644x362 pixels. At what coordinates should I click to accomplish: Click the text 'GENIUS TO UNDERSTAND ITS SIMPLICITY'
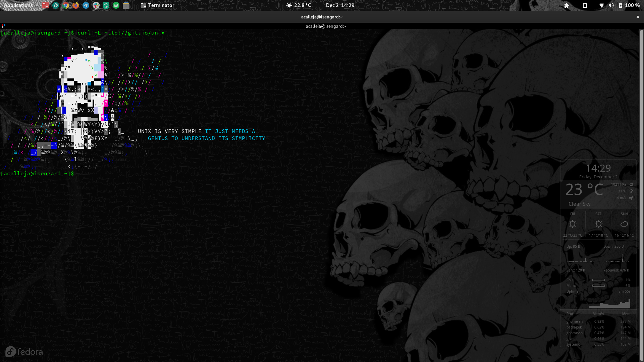pyautogui.click(x=207, y=138)
